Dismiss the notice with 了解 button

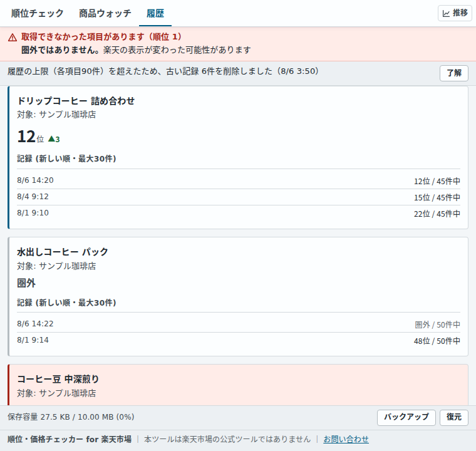click(x=454, y=73)
